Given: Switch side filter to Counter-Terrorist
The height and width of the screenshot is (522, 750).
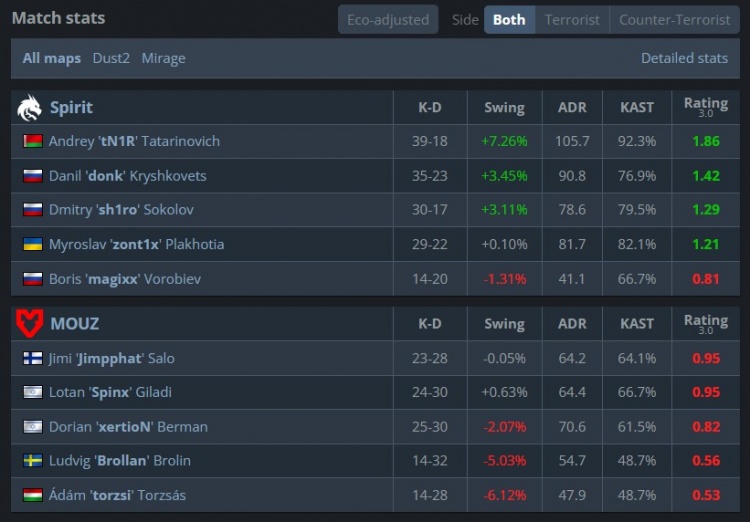Looking at the screenshot, I should pyautogui.click(x=674, y=20).
